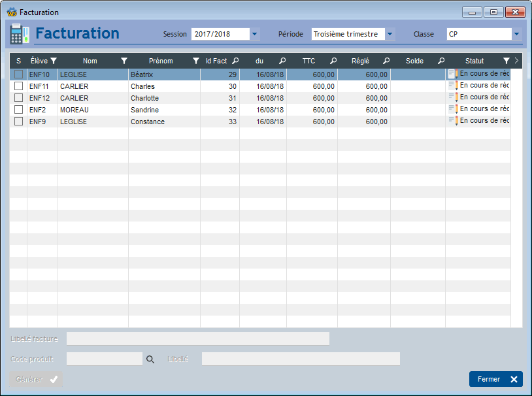
Task: Select the ENF12 Charlotte row checkbox
Action: tap(19, 98)
